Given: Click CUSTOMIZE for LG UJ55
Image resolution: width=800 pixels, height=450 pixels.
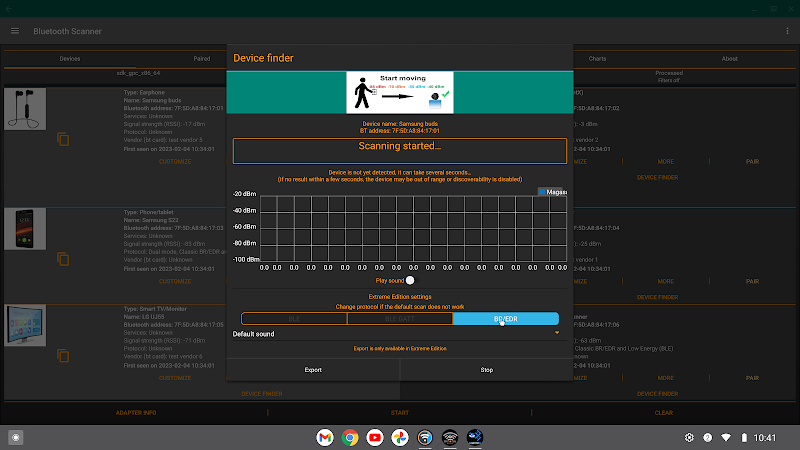Looking at the screenshot, I should tap(175, 378).
